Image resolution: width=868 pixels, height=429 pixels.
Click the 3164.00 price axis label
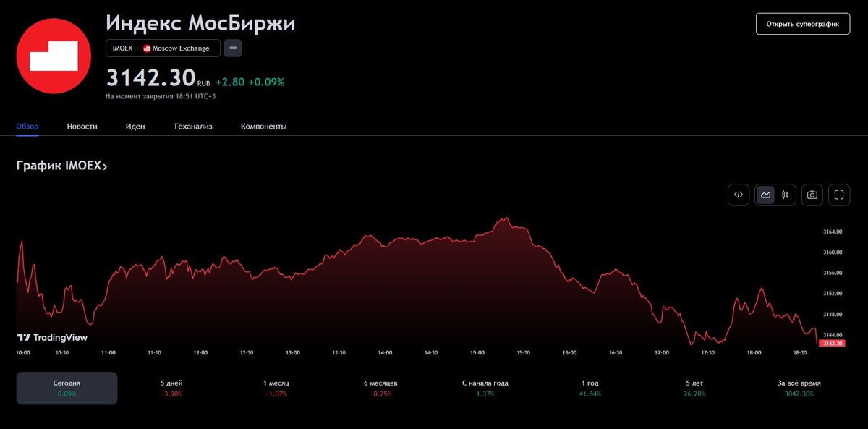833,232
